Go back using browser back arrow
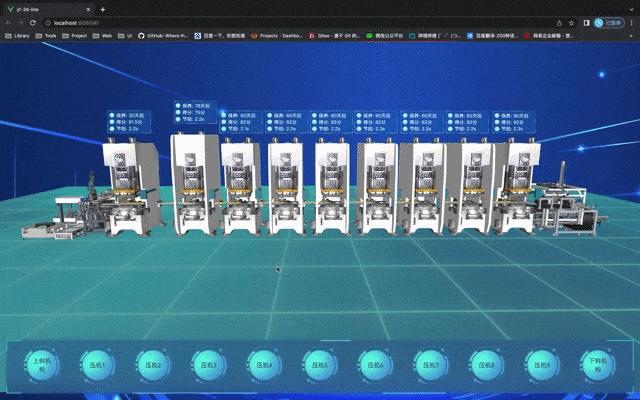Screen dimensions: 640x400 coord(8,22)
